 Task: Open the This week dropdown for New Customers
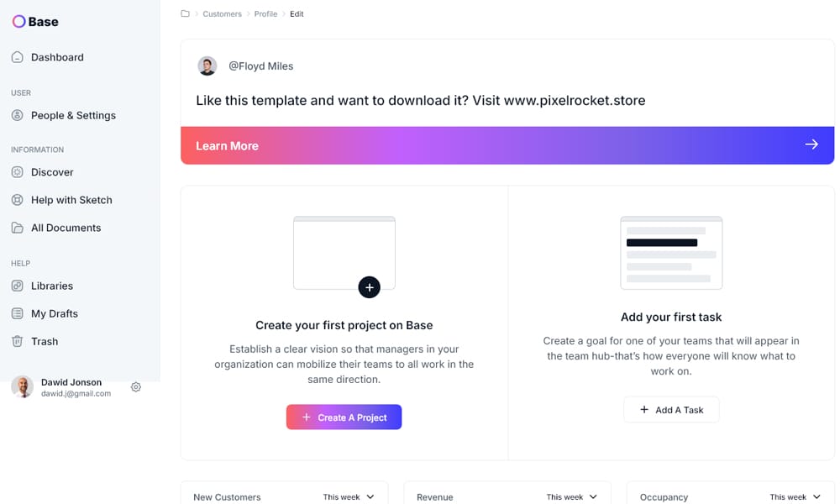click(x=348, y=497)
